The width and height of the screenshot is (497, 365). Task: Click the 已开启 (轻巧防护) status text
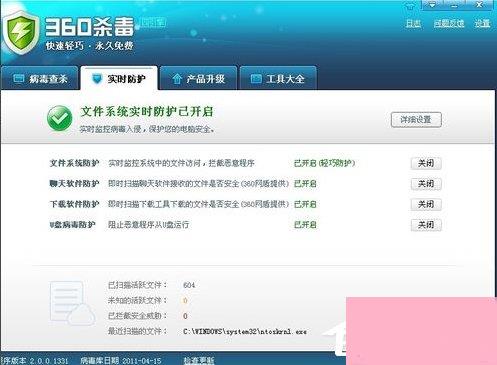coord(324,163)
